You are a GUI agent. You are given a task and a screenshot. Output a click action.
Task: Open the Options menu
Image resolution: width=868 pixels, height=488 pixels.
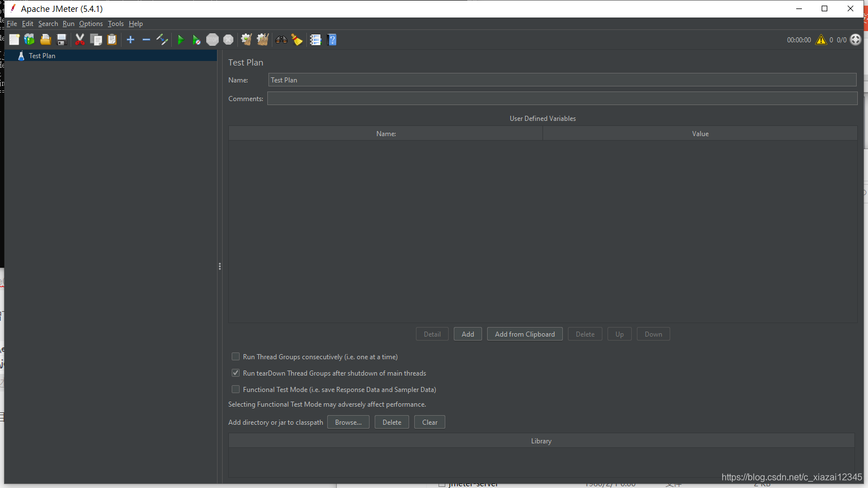tap(91, 24)
